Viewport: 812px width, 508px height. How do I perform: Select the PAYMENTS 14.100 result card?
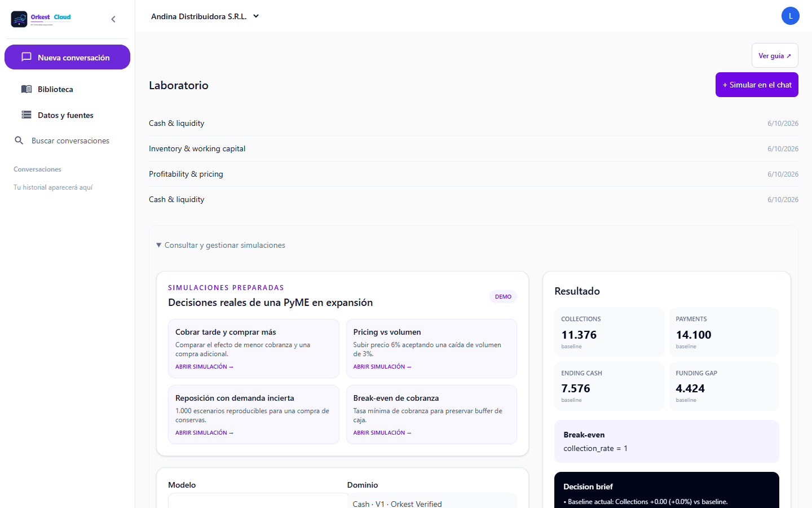point(724,332)
